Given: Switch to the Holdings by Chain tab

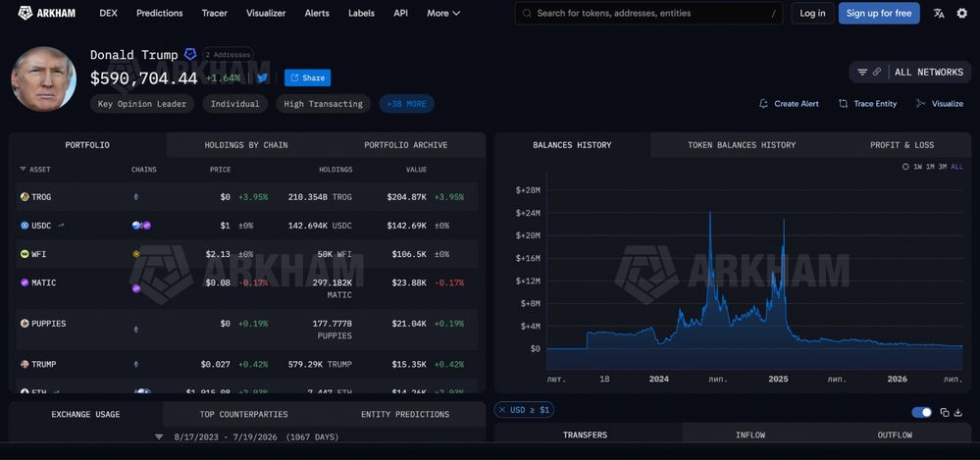Looking at the screenshot, I should [x=246, y=145].
